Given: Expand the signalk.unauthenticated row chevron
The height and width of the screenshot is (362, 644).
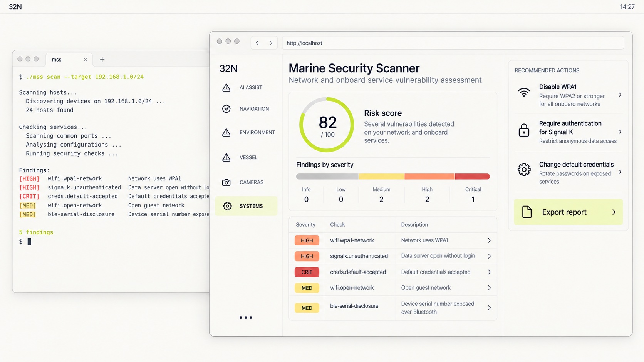Looking at the screenshot, I should click(489, 256).
